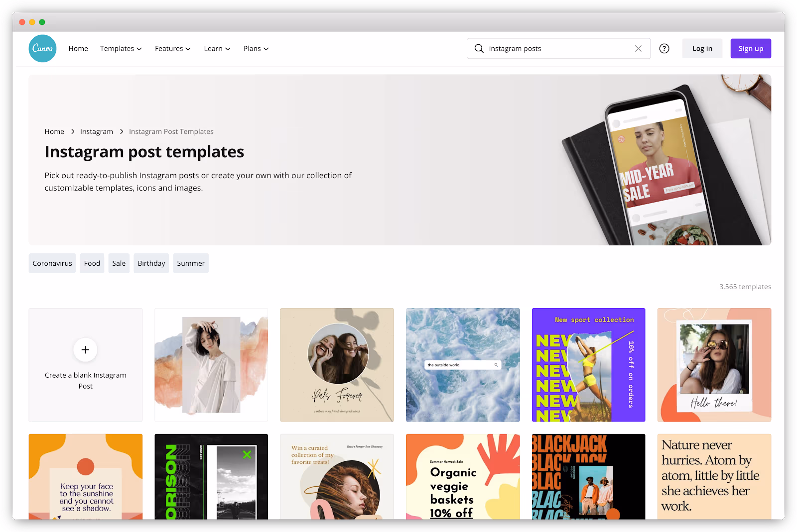Select the Coronavirus filter tag

[x=52, y=263]
